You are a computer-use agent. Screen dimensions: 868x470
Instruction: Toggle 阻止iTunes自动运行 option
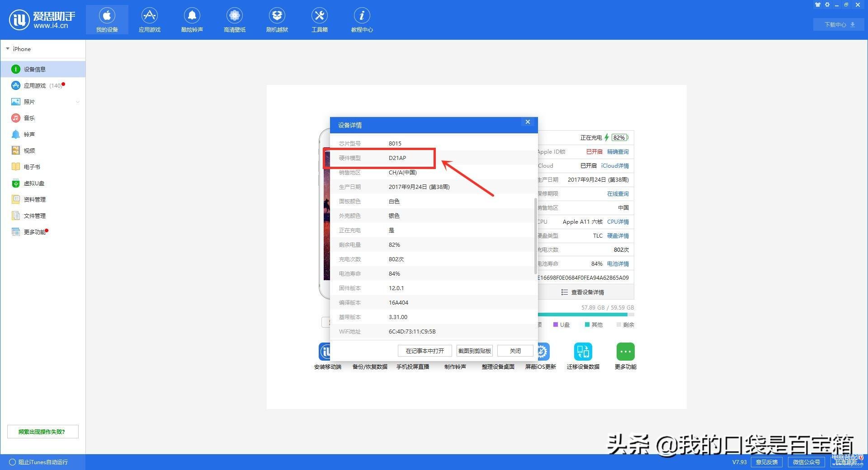[x=12, y=462]
